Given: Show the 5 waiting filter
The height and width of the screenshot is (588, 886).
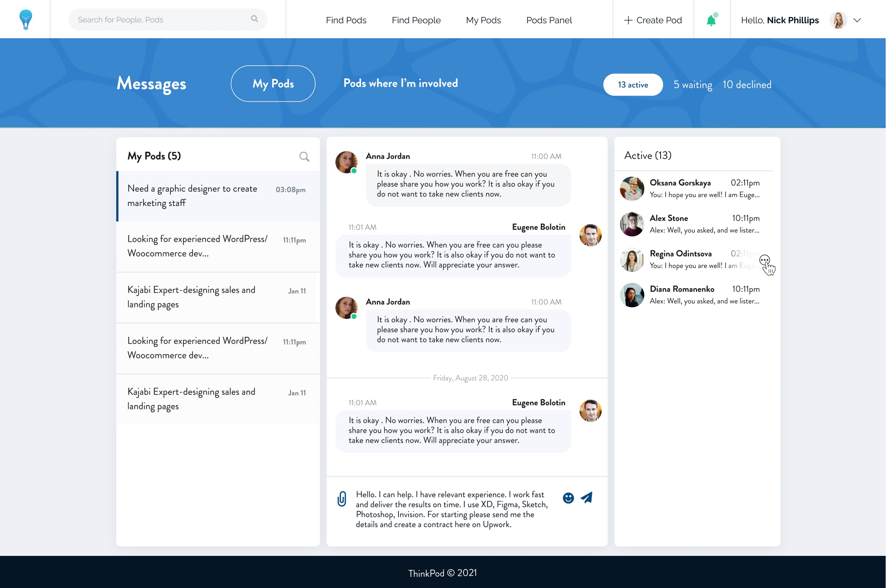Looking at the screenshot, I should click(693, 85).
